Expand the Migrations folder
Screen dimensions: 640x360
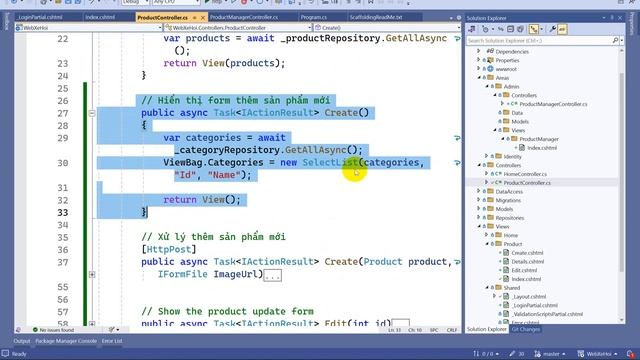(479, 200)
